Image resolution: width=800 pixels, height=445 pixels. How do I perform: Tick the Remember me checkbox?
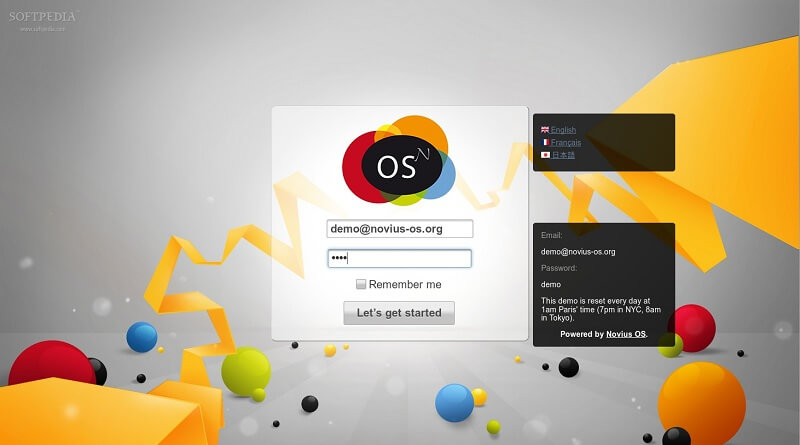point(361,284)
